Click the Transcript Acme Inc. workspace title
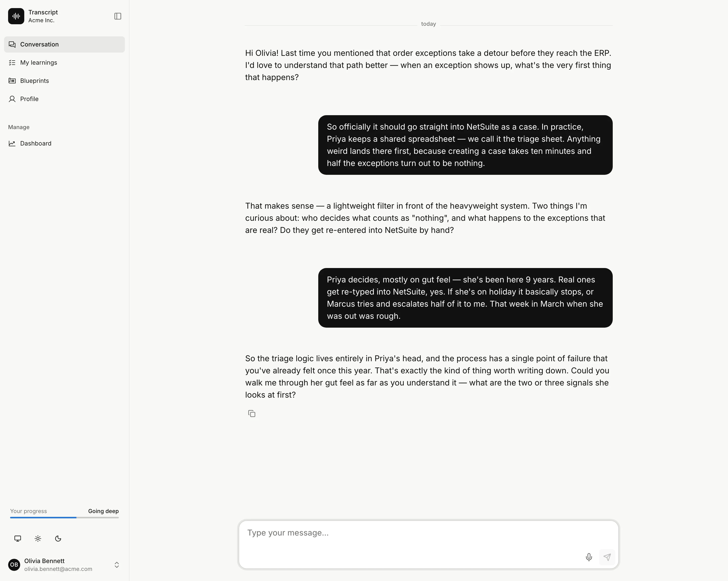The height and width of the screenshot is (581, 728). tap(43, 16)
